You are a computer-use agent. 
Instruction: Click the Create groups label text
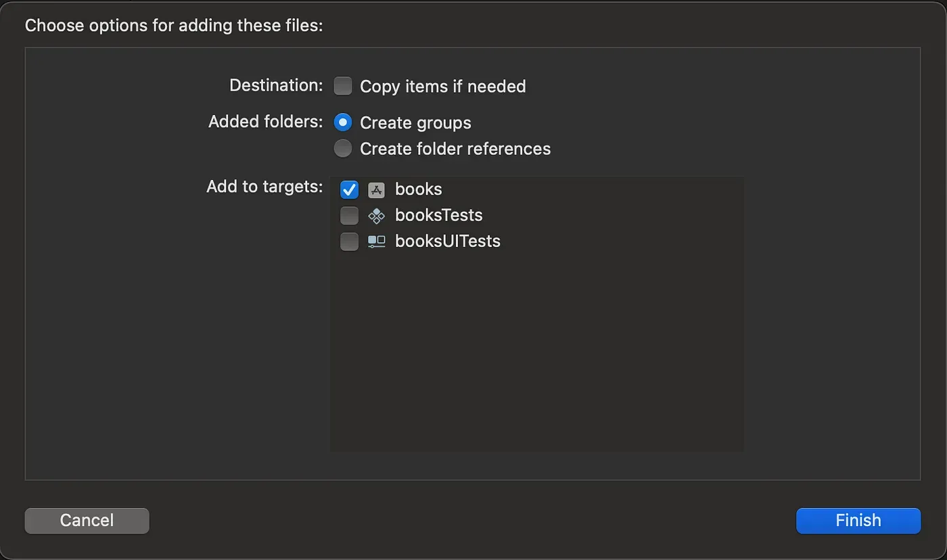click(415, 123)
